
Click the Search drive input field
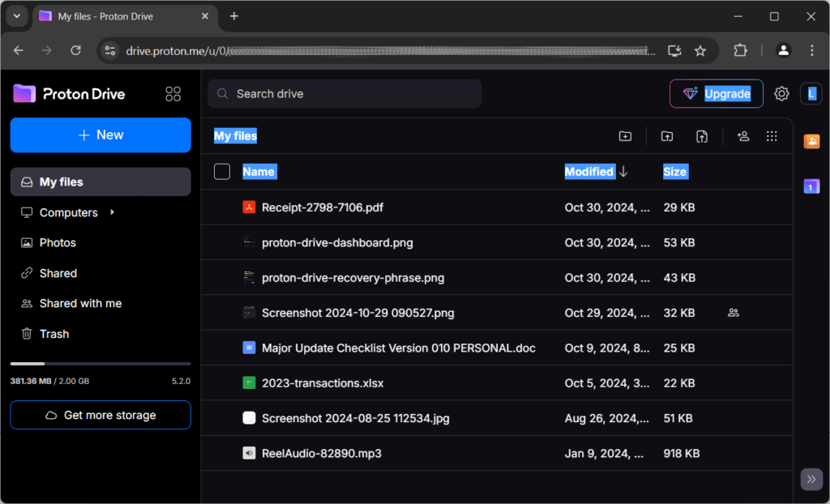pos(344,94)
